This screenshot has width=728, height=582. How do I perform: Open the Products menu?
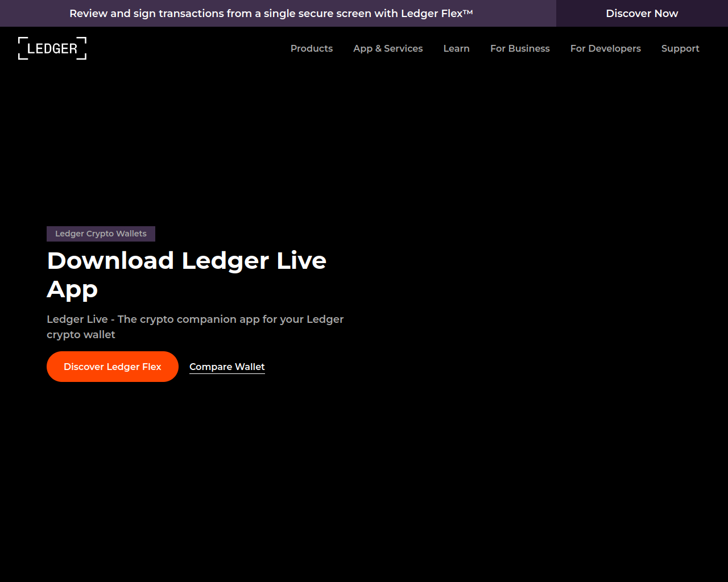(312, 48)
